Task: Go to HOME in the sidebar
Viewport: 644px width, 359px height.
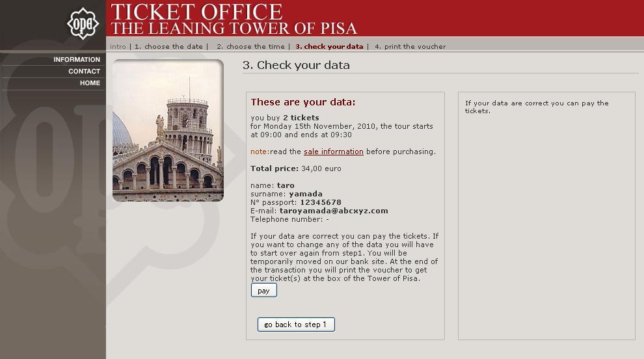Action: (90, 83)
